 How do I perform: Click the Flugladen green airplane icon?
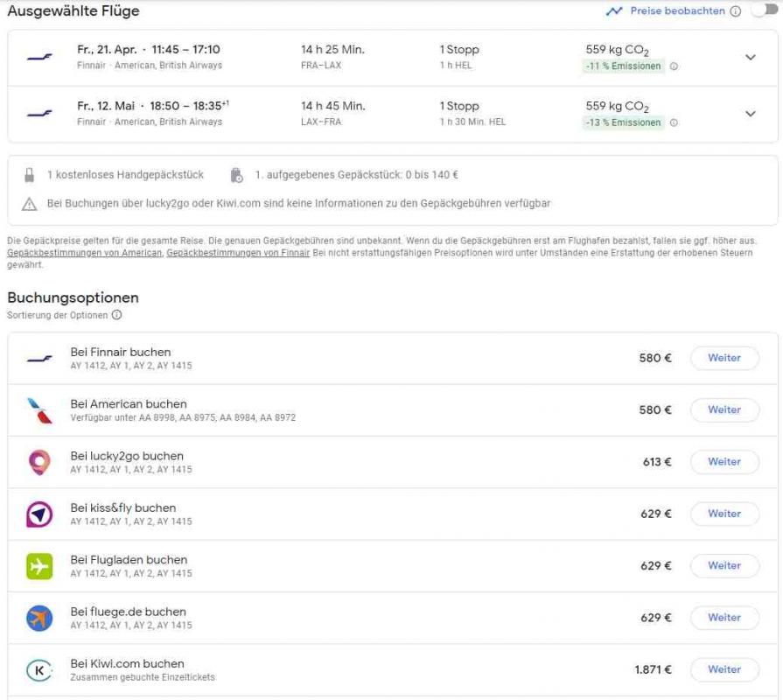tap(39, 566)
